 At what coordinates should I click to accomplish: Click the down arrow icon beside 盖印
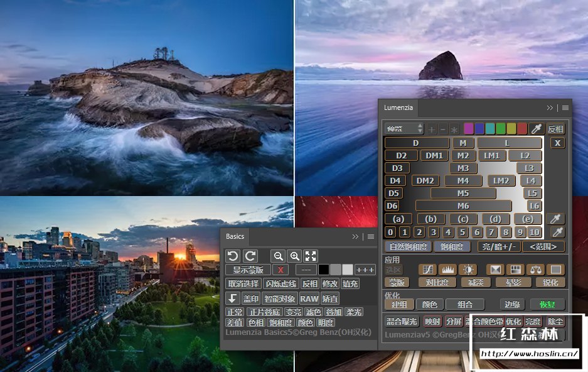tap(232, 298)
